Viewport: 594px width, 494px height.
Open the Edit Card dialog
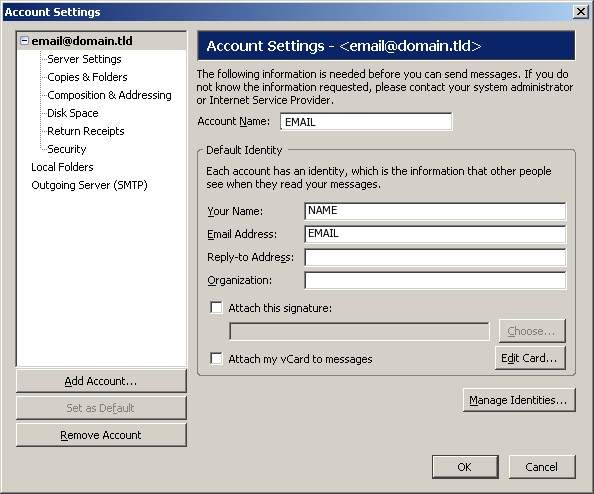530,358
